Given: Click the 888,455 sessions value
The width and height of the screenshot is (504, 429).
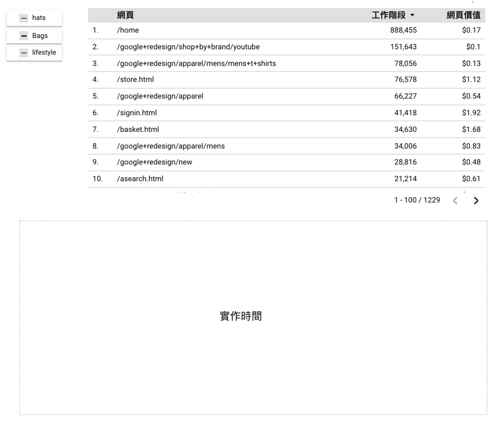Looking at the screenshot, I should point(403,31).
